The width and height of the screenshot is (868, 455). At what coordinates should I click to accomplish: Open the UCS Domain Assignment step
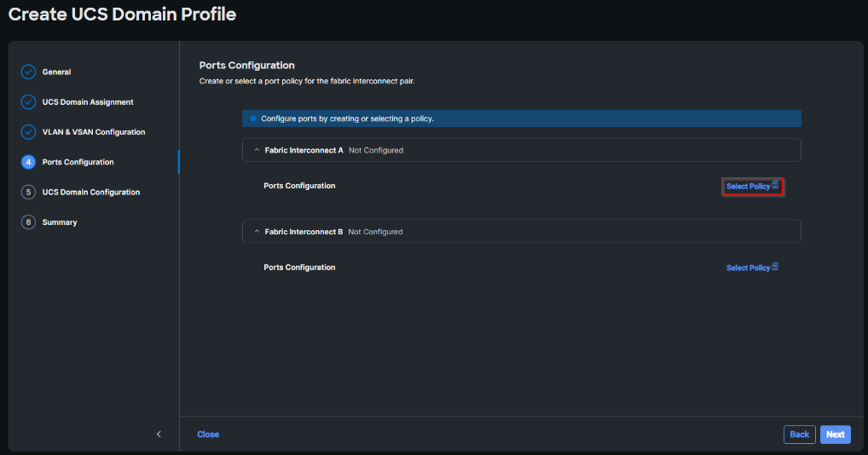tap(88, 102)
